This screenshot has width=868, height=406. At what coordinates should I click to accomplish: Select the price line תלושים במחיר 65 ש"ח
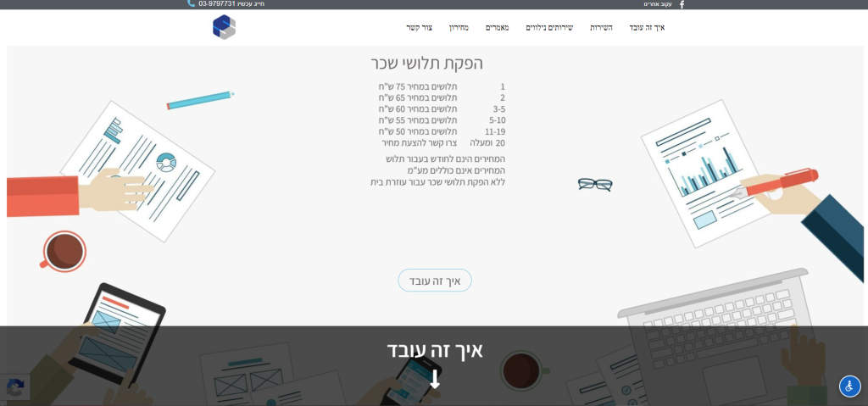click(x=418, y=98)
